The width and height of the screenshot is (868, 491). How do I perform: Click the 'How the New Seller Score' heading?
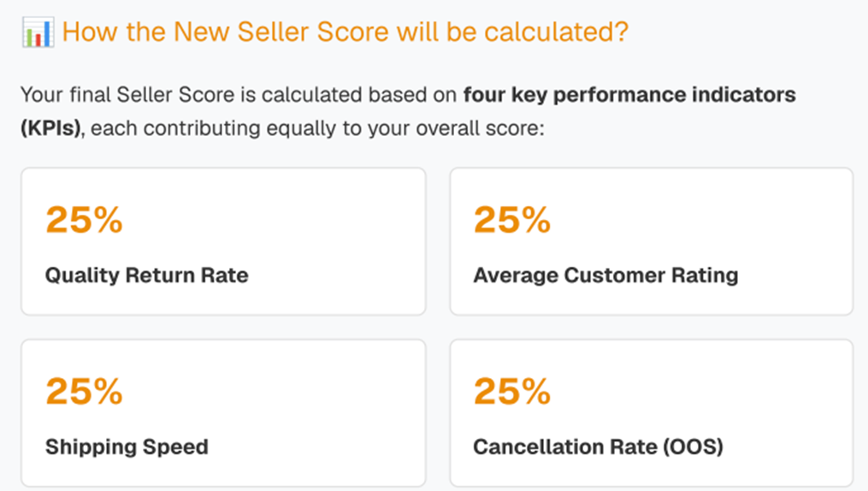(345, 33)
